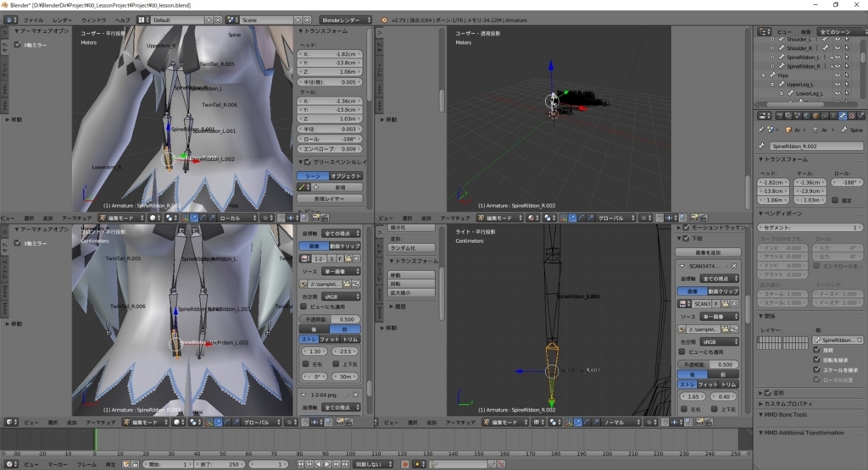The height and width of the screenshot is (470, 868).
Task: Add new screen layout with plus icon
Action: tap(209, 20)
